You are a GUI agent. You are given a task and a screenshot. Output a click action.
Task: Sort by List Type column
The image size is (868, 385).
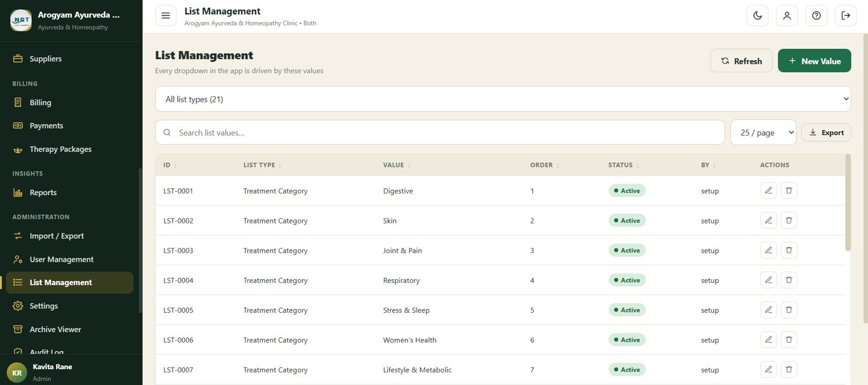click(x=262, y=165)
